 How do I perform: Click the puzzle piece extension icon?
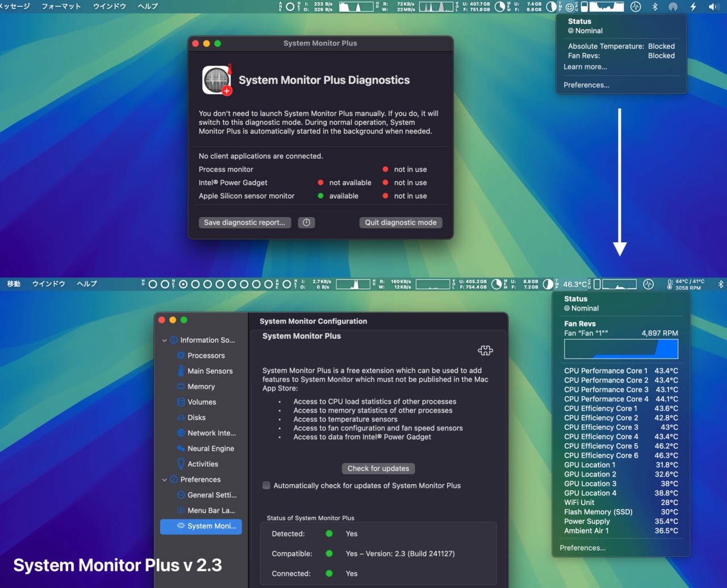485,350
